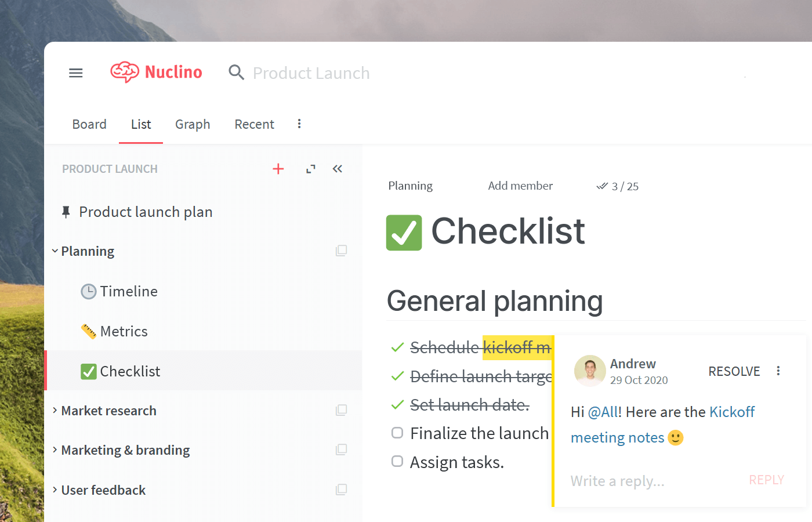Check the Assign tasks checkbox
Screen dimensions: 812x522
(397, 461)
